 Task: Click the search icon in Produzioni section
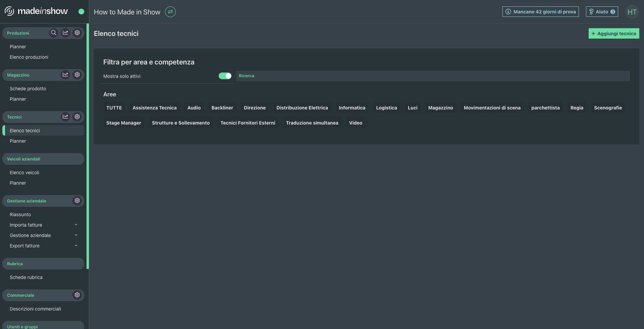[x=53, y=33]
